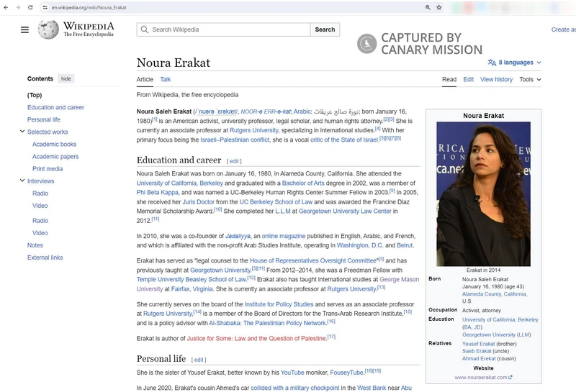Reload the page with refresh icon

coord(30,7)
